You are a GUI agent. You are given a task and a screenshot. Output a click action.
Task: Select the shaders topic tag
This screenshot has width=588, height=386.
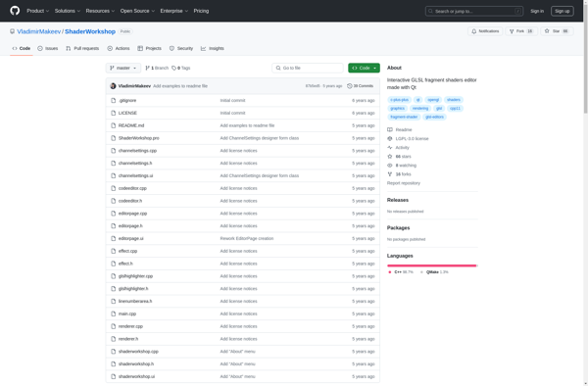pyautogui.click(x=454, y=100)
